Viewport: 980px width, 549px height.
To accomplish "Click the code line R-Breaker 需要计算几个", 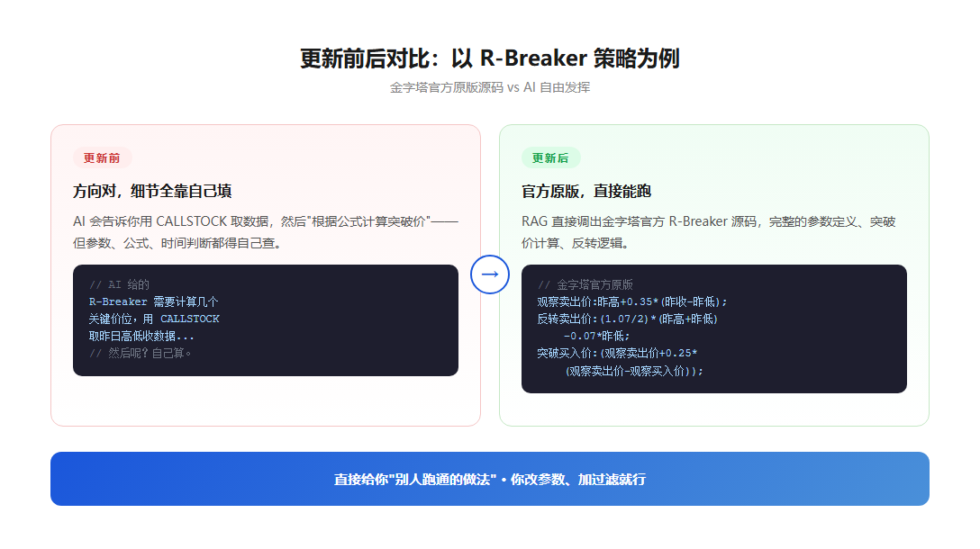I will pyautogui.click(x=153, y=301).
